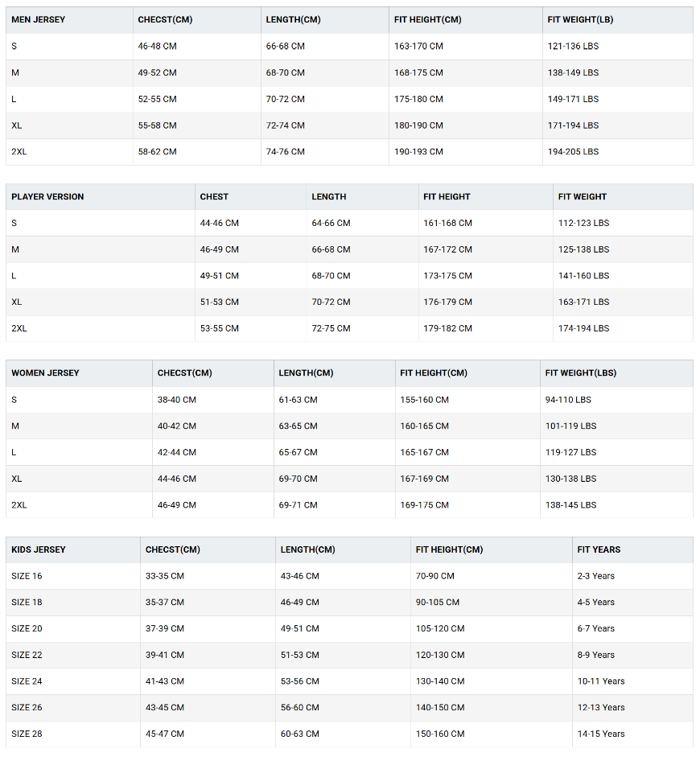Click the FIT YEARS column header

point(599,550)
